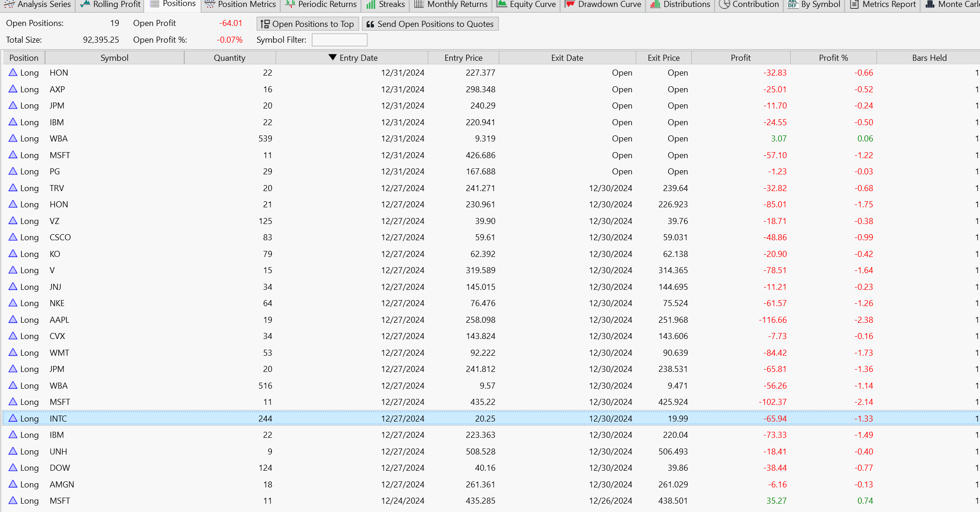Click the Metrics Report document icon
The image size is (980, 512).
tap(854, 4)
